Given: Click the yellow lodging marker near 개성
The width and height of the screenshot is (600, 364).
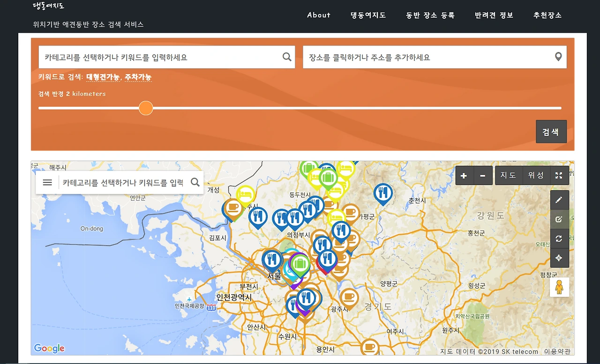Looking at the screenshot, I should click(x=245, y=195).
